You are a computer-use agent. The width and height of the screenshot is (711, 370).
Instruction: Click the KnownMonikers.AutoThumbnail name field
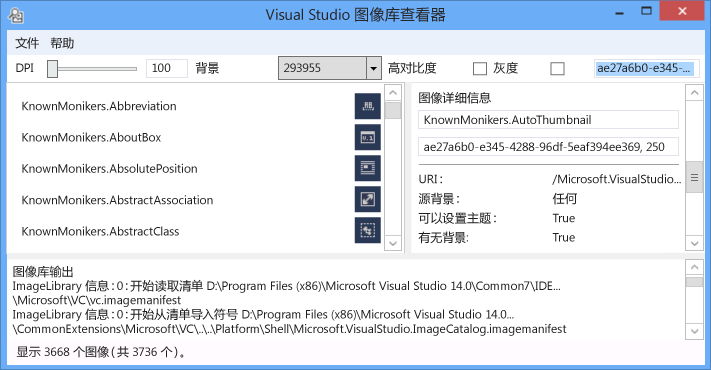(548, 120)
